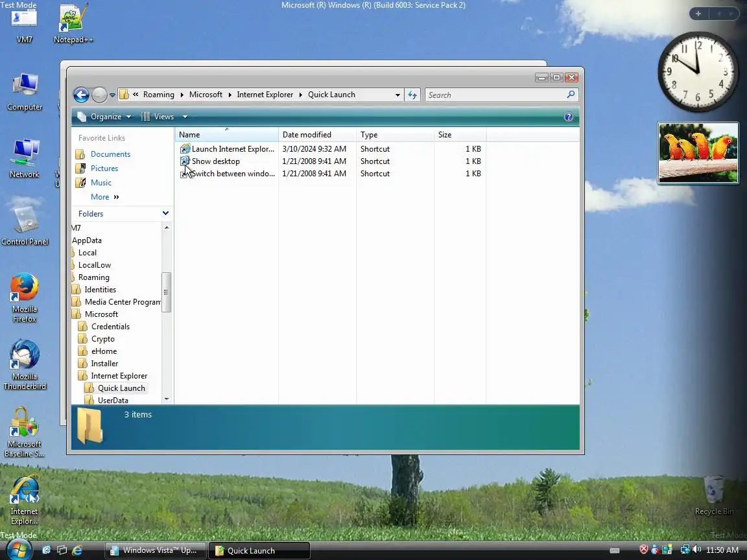Click Microsoft in the address breadcrumb
This screenshot has height=560, width=747.
click(206, 94)
